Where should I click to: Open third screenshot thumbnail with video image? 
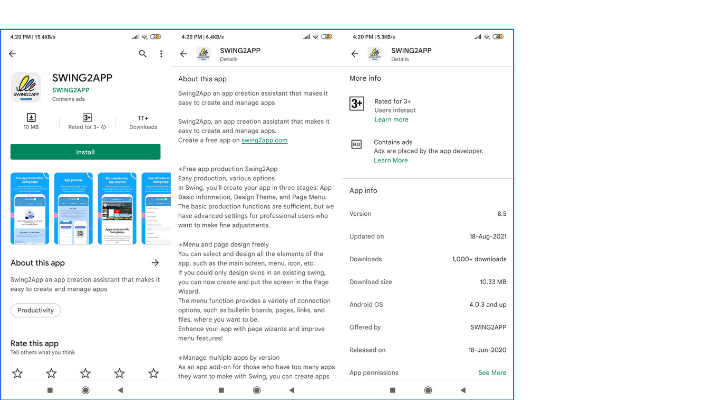(x=117, y=208)
